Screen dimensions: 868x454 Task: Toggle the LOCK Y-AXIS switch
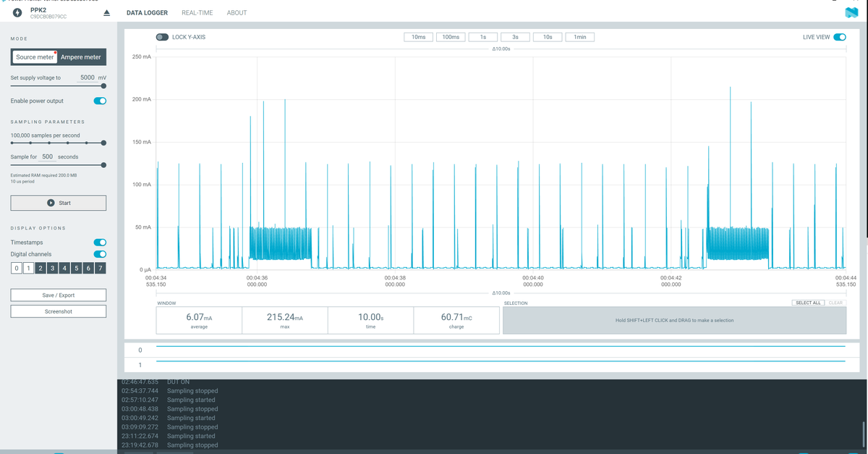point(162,37)
